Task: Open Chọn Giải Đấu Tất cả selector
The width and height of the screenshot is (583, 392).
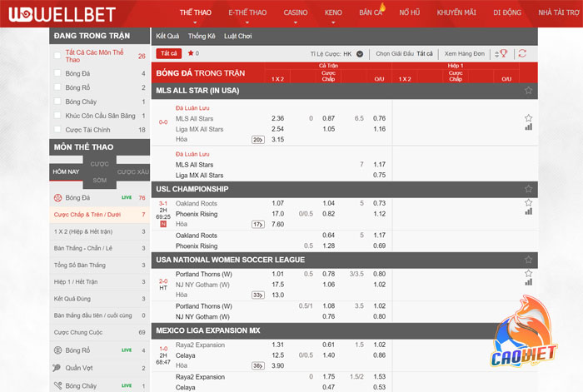Action: pyautogui.click(x=404, y=54)
